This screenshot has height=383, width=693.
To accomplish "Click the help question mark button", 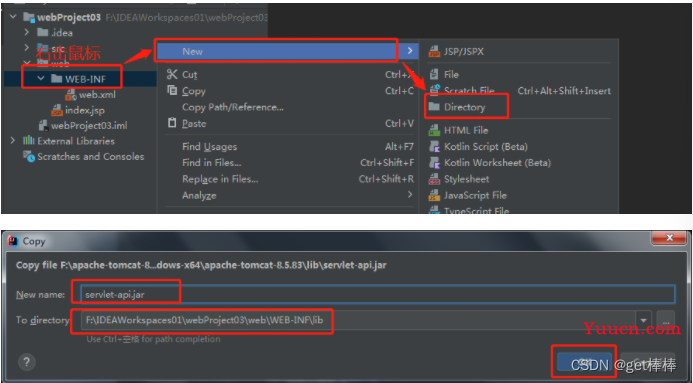I will coord(27,362).
